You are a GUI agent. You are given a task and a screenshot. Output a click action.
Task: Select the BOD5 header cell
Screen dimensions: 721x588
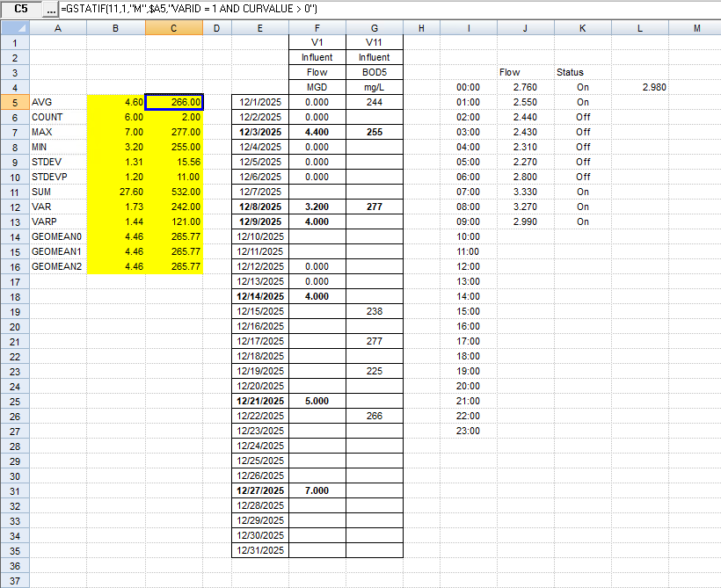click(375, 72)
